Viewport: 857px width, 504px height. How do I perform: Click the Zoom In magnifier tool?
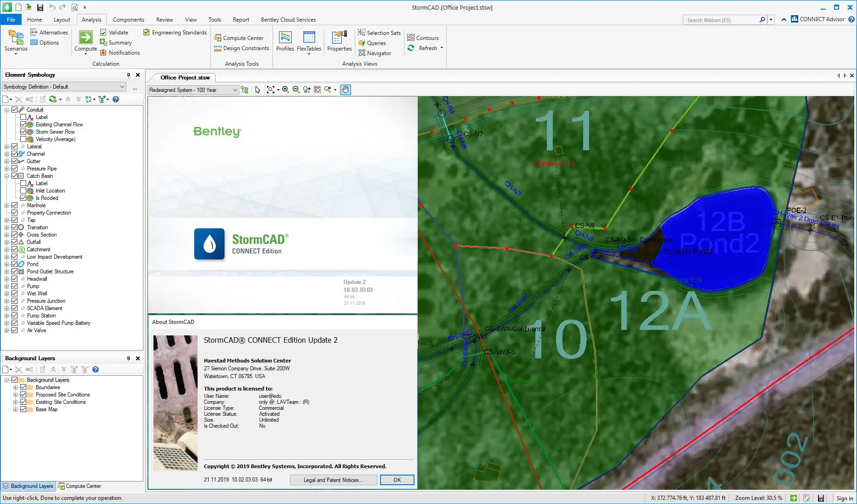pos(285,90)
